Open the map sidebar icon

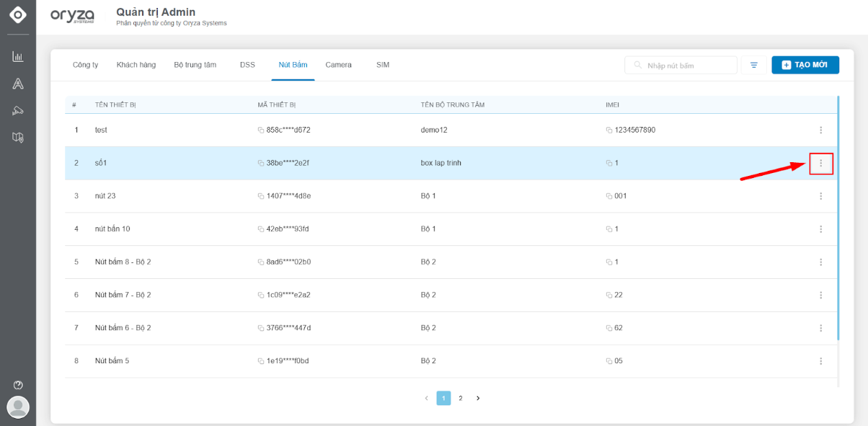pyautogui.click(x=18, y=137)
